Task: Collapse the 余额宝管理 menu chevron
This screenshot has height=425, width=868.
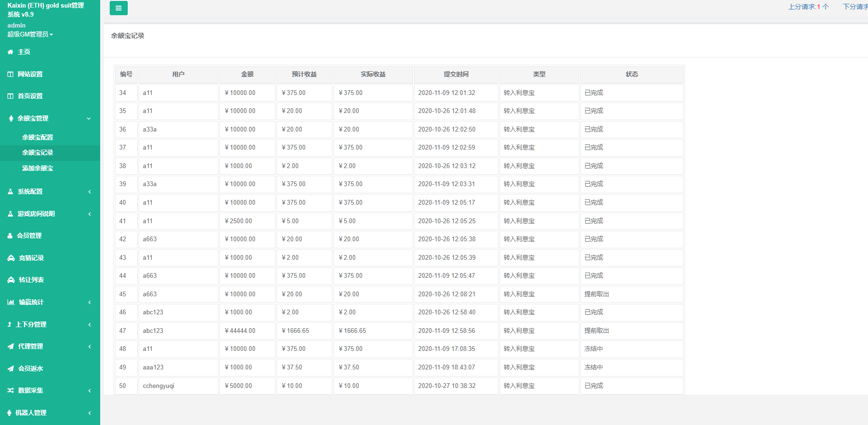Action: pyautogui.click(x=89, y=119)
